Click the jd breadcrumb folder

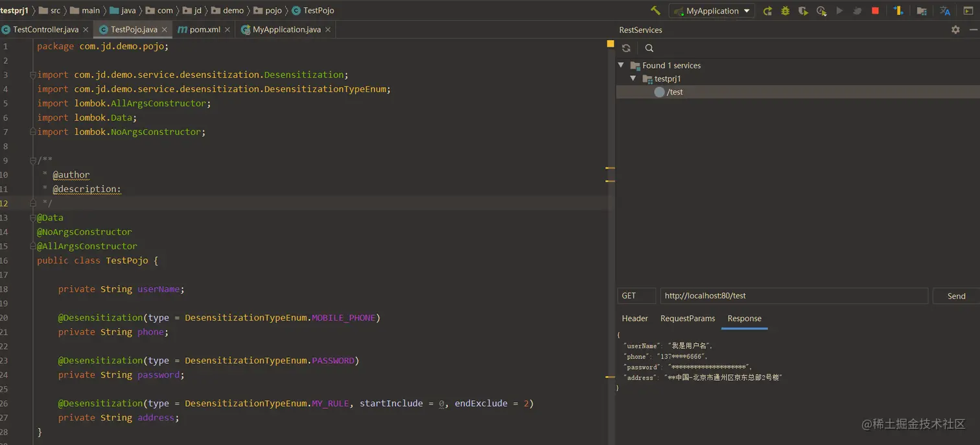192,10
